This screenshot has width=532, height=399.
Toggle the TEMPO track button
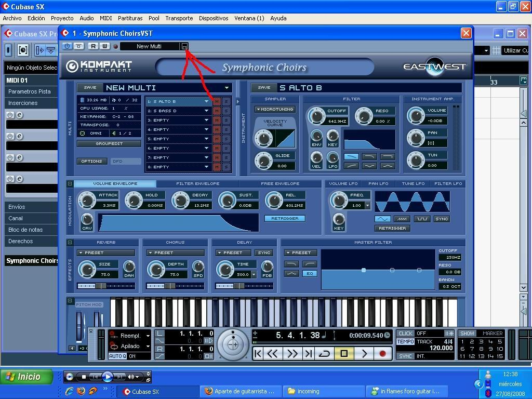405,342
